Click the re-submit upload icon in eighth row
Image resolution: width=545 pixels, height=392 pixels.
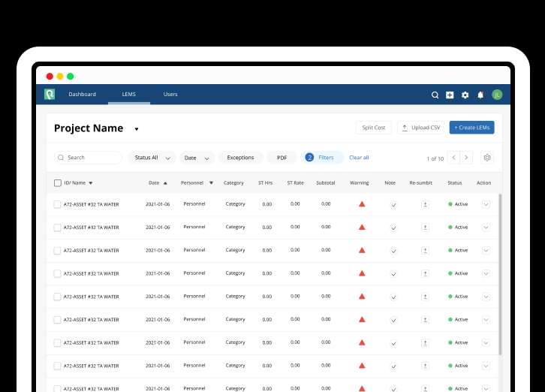425,366
